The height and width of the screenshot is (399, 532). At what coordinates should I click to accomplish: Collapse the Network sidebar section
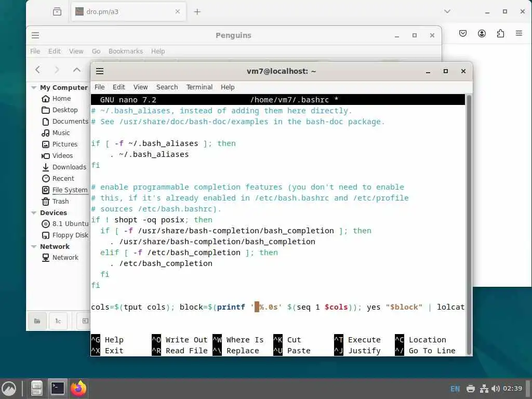point(34,247)
